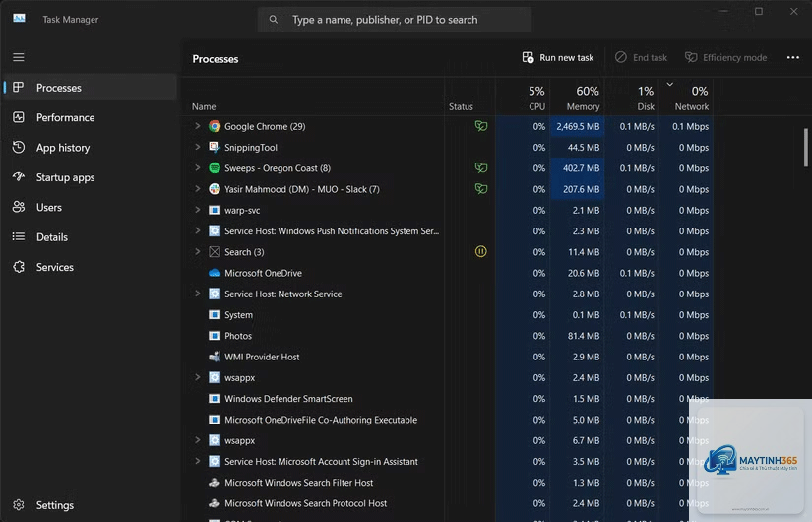This screenshot has height=522, width=812.
Task: Open the more options ellipsis menu
Action: (793, 57)
